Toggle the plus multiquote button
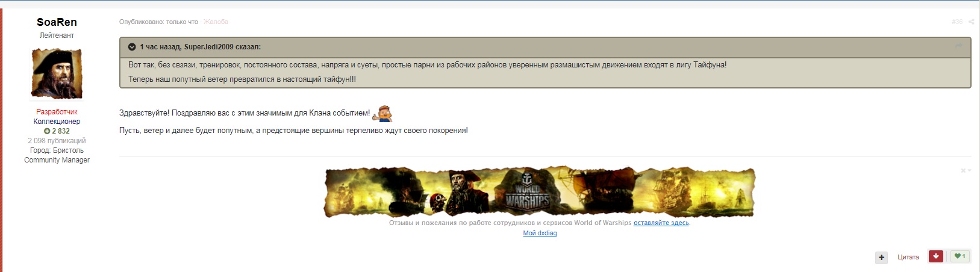The image size is (980, 272). point(881,258)
